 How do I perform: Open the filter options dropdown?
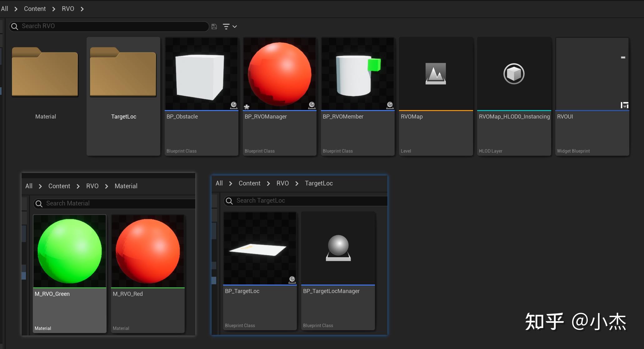230,27
